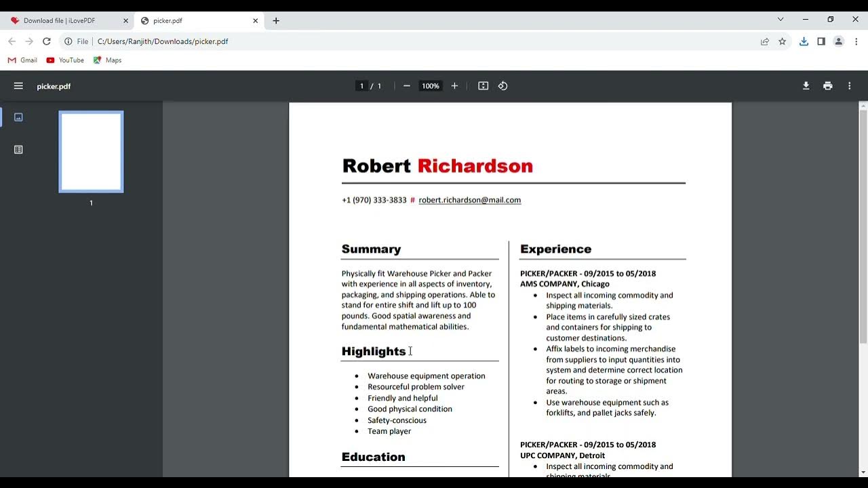The height and width of the screenshot is (488, 868).
Task: Open Chrome downloads
Action: point(804,41)
